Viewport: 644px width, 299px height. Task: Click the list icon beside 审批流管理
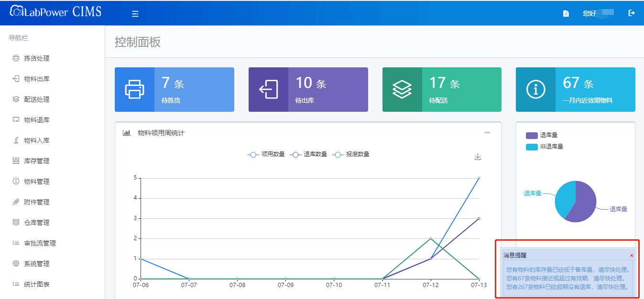coord(16,243)
